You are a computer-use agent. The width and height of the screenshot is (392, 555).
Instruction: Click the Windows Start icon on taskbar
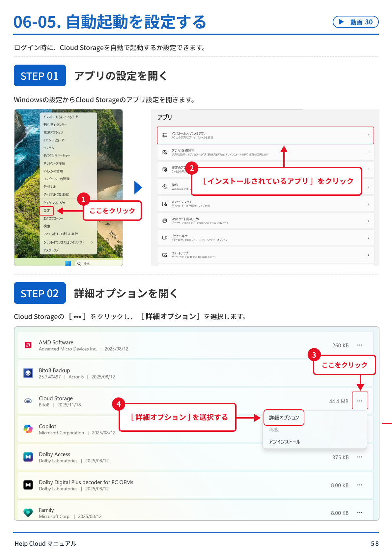point(68,263)
